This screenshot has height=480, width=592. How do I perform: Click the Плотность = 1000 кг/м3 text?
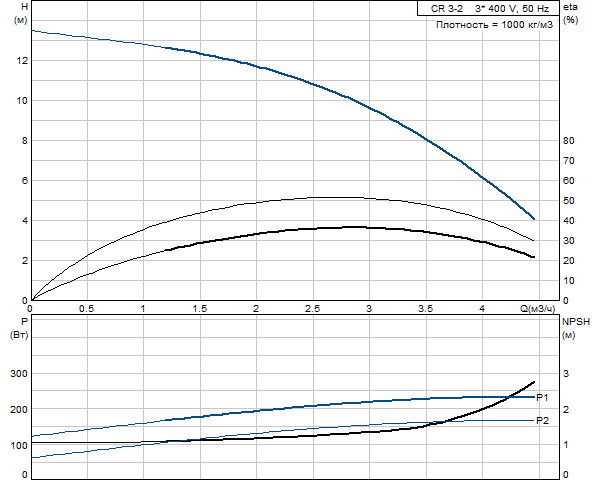click(x=494, y=25)
